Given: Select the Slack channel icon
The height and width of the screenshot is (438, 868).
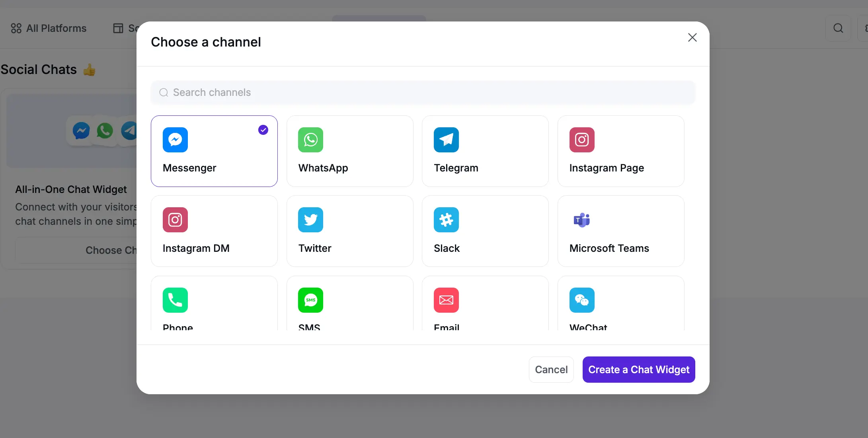Looking at the screenshot, I should click(446, 220).
